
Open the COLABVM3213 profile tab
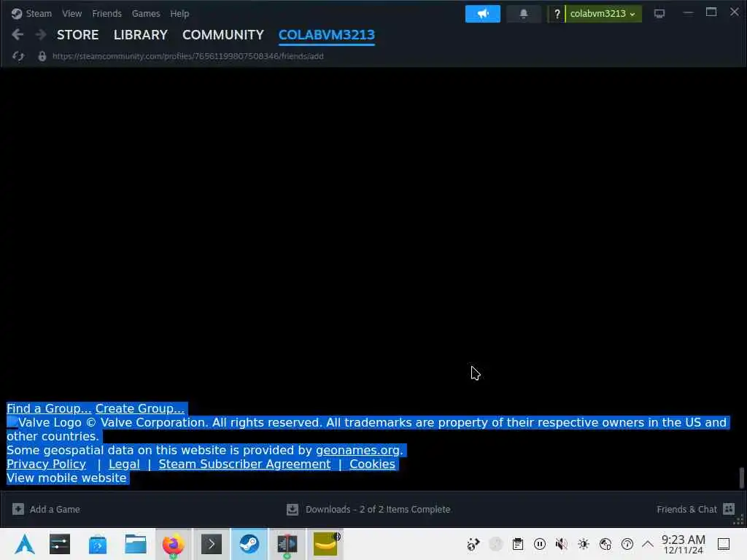coord(327,35)
